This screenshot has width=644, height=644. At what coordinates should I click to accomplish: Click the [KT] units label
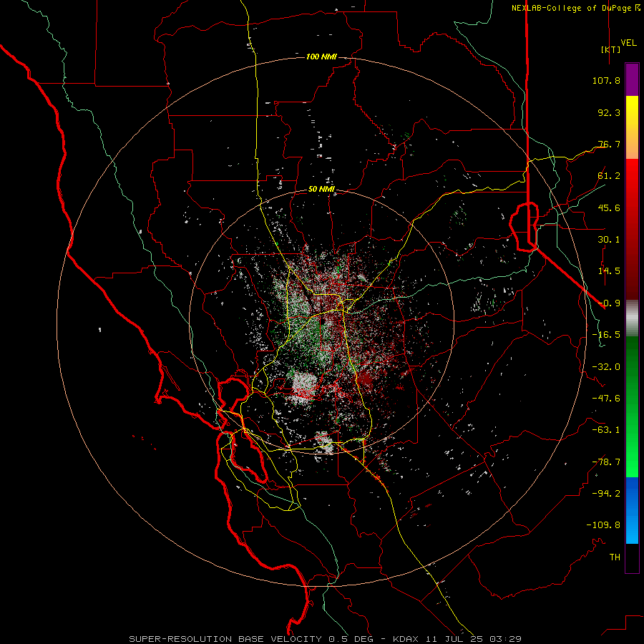click(611, 49)
